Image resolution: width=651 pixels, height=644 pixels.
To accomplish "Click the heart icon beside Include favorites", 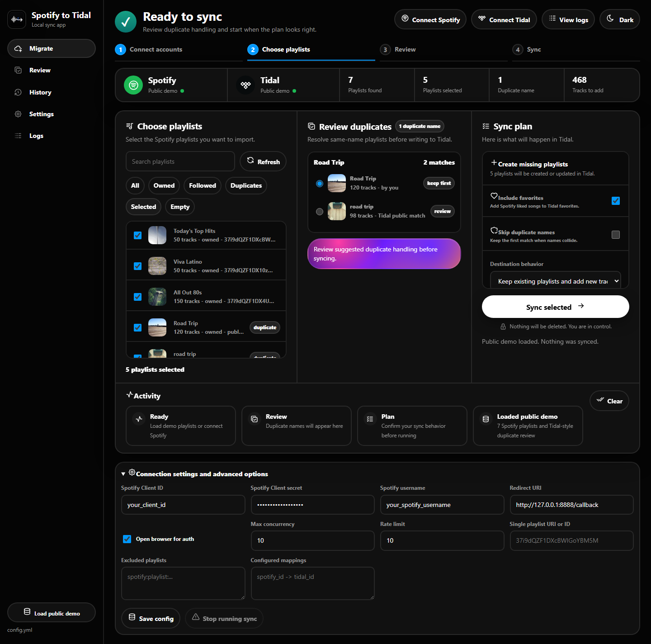I will (x=494, y=196).
